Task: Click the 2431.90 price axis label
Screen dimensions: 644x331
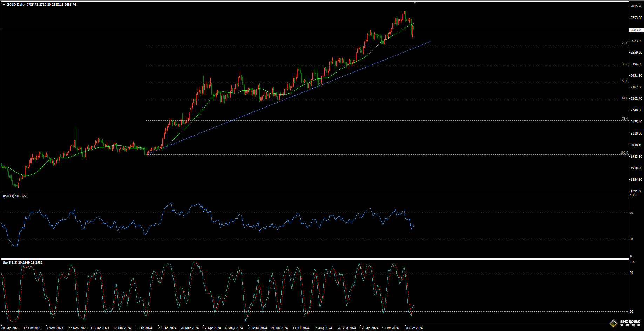Action: (x=636, y=76)
